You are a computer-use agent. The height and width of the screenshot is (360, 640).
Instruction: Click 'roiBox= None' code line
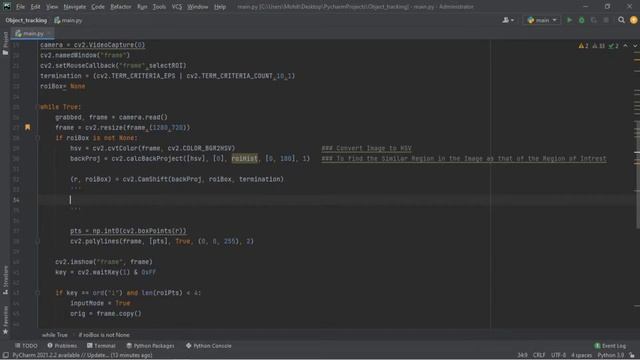pyautogui.click(x=62, y=86)
